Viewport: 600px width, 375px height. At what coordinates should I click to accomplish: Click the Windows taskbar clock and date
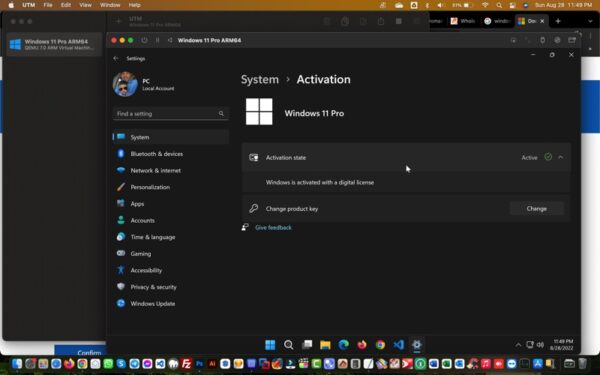click(561, 345)
